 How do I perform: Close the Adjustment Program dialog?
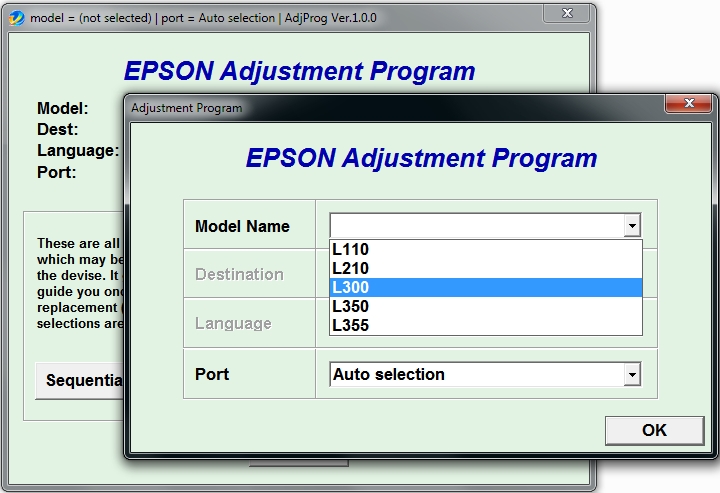coord(689,103)
